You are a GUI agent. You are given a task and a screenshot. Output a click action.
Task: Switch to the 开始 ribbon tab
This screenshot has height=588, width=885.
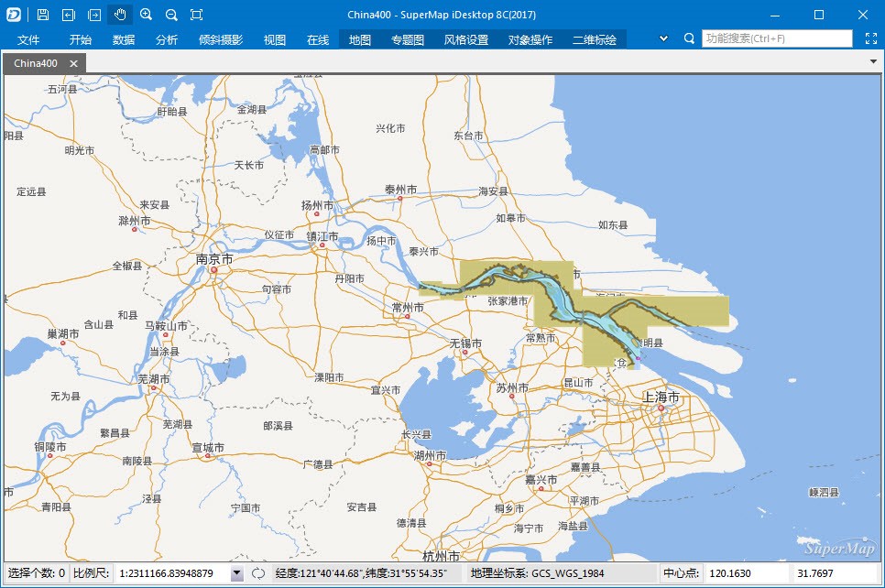coord(80,39)
